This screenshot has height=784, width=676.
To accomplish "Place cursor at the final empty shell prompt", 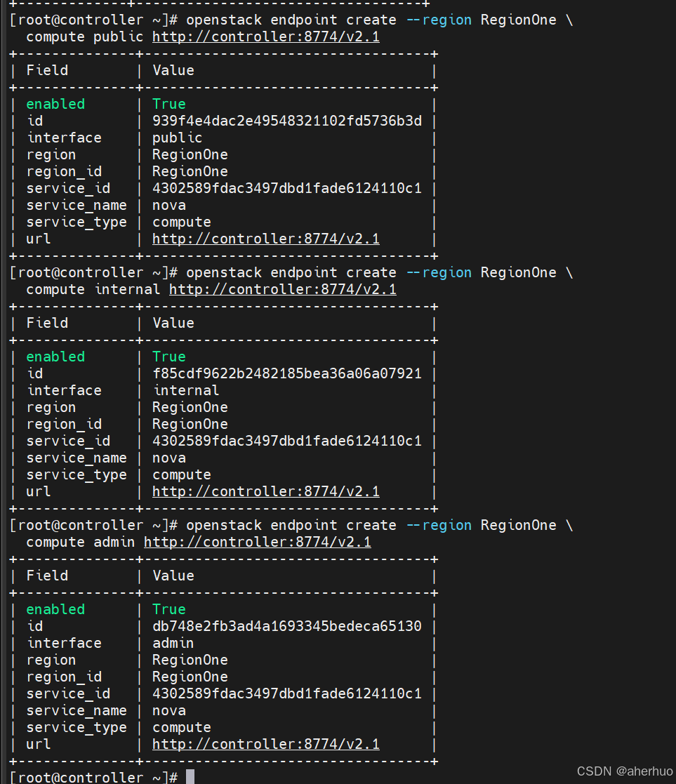I will point(190,777).
